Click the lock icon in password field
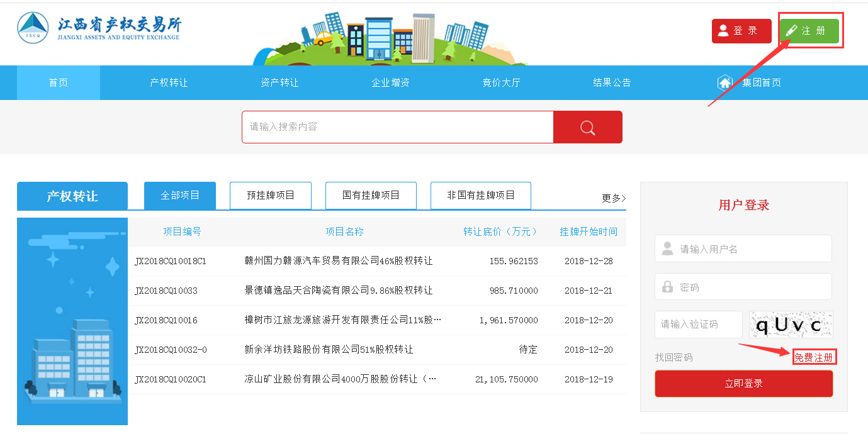Image resolution: width=868 pixels, height=434 pixels. [667, 287]
